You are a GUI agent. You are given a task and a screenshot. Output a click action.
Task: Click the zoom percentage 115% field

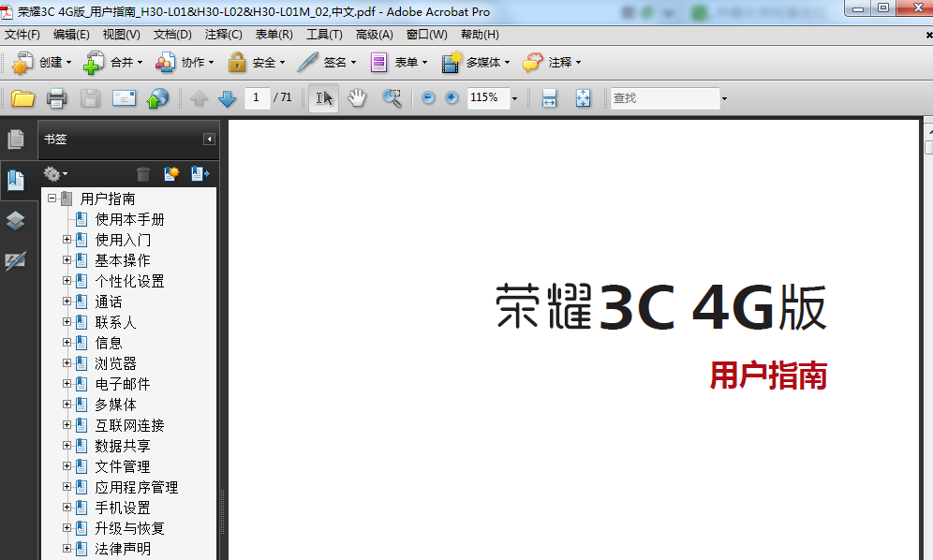(x=489, y=97)
